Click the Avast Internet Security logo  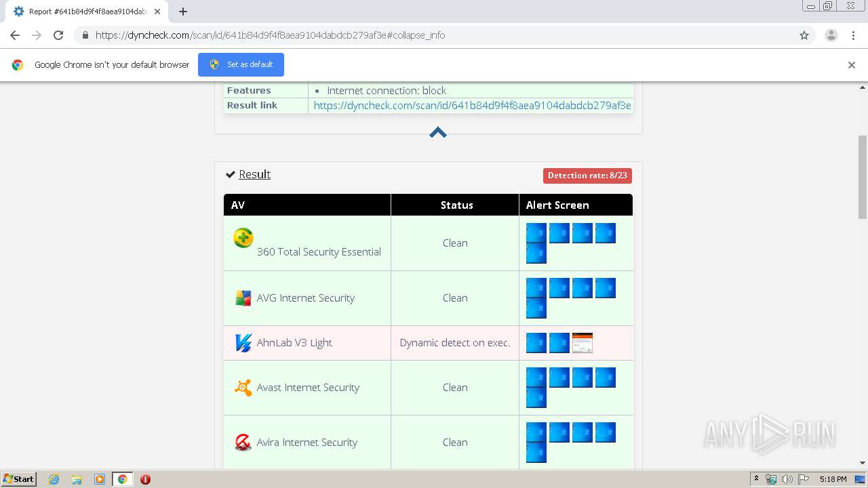tap(243, 388)
